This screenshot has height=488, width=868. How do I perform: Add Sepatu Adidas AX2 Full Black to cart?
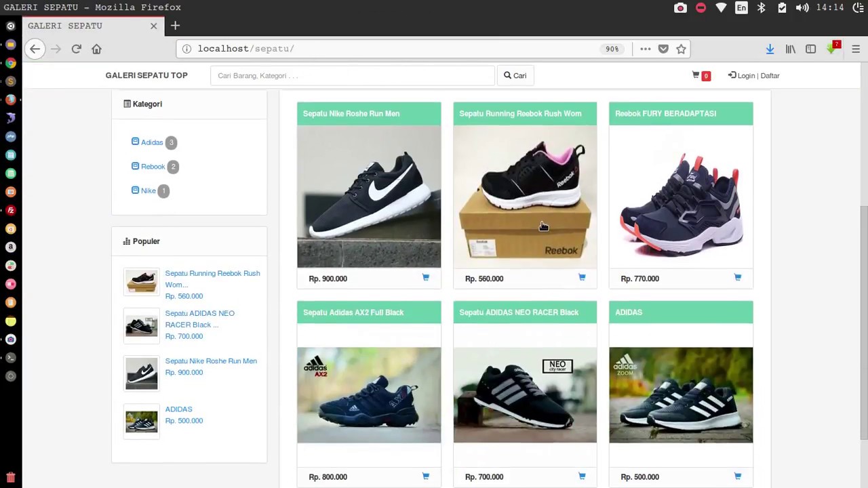click(426, 476)
